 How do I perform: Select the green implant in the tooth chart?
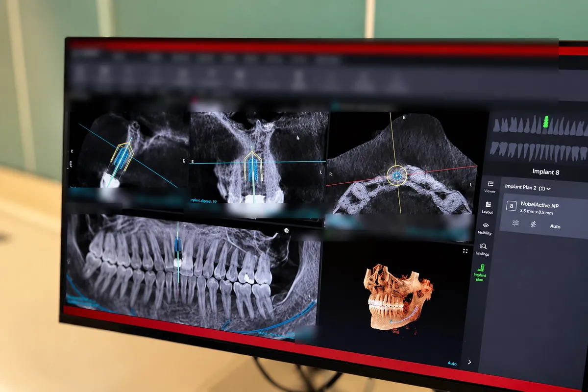coord(545,122)
